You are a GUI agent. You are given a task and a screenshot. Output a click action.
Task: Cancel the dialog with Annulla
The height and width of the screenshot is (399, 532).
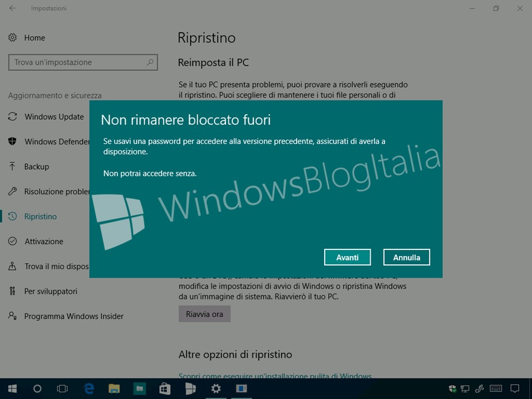coord(406,257)
